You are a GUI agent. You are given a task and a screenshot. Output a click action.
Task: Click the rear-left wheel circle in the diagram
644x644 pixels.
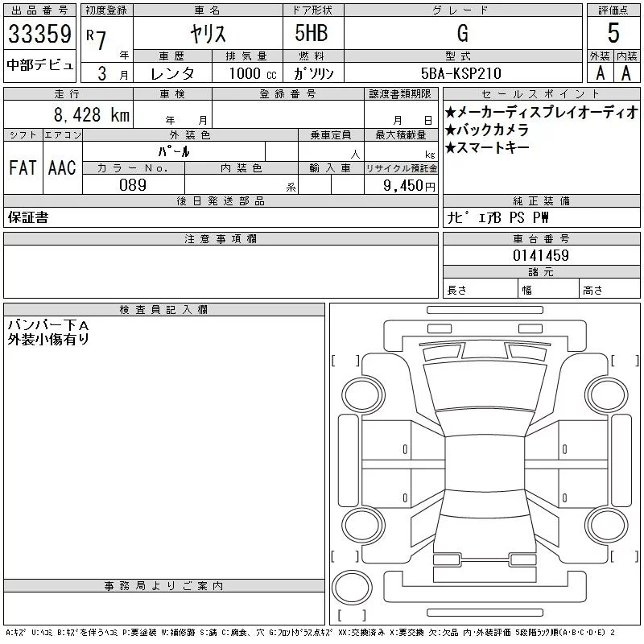tap(363, 525)
